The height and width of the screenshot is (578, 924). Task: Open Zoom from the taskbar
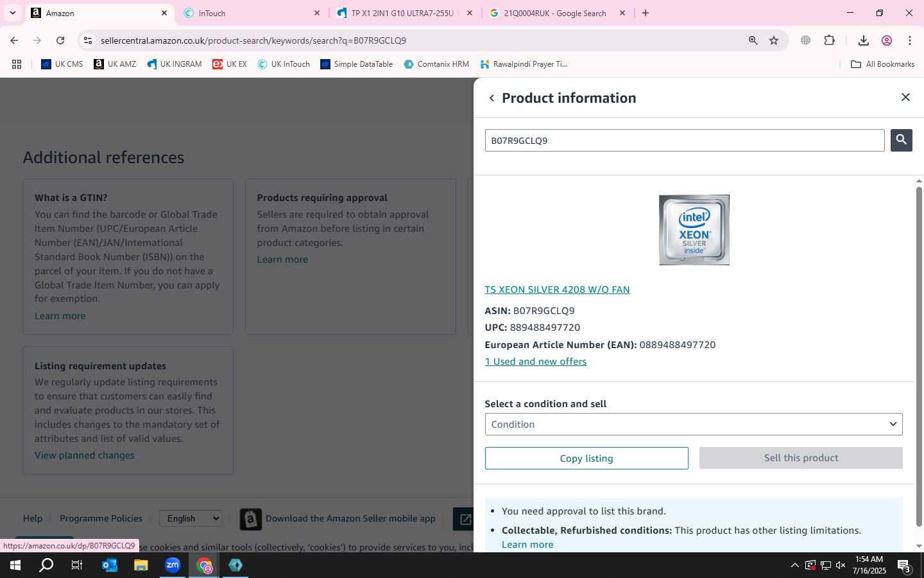pyautogui.click(x=173, y=565)
